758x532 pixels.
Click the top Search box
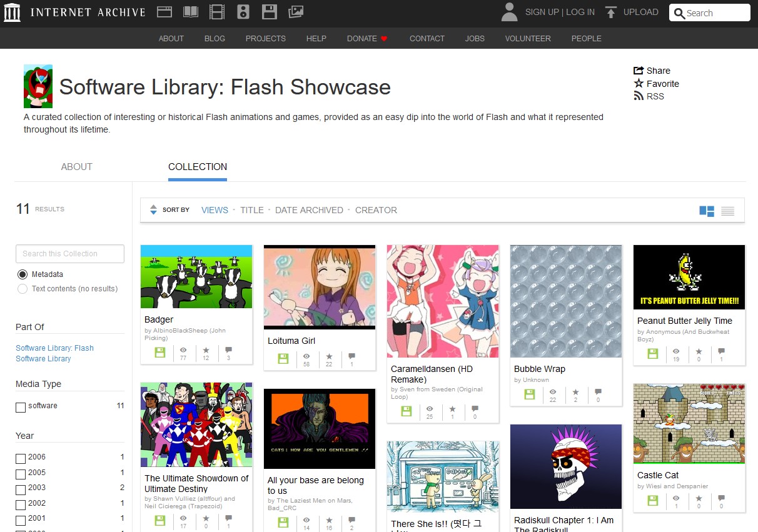pos(709,13)
